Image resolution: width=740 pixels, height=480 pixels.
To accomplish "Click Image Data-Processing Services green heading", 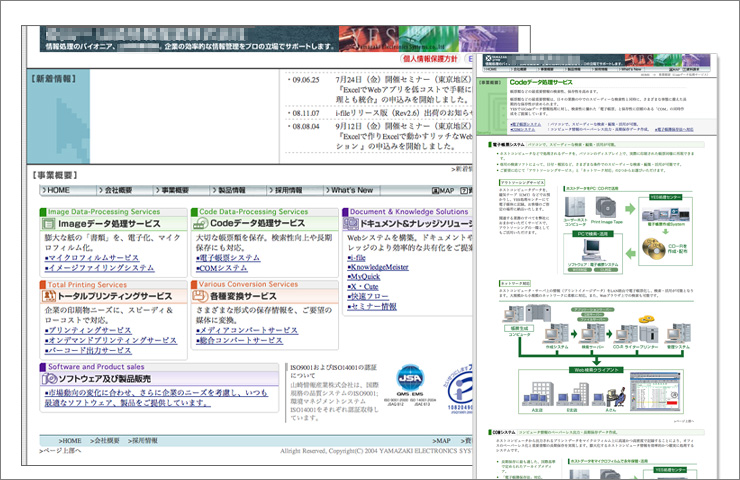I will point(104,212).
